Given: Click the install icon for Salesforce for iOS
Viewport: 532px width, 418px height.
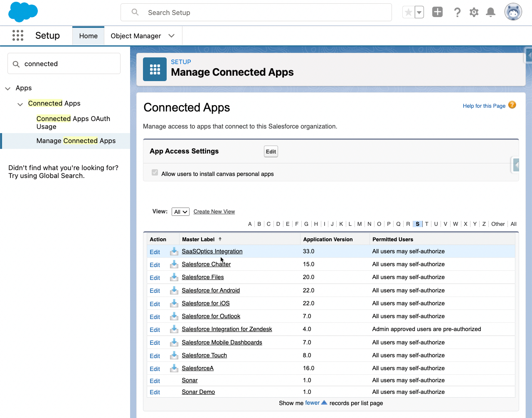Looking at the screenshot, I should [x=174, y=303].
